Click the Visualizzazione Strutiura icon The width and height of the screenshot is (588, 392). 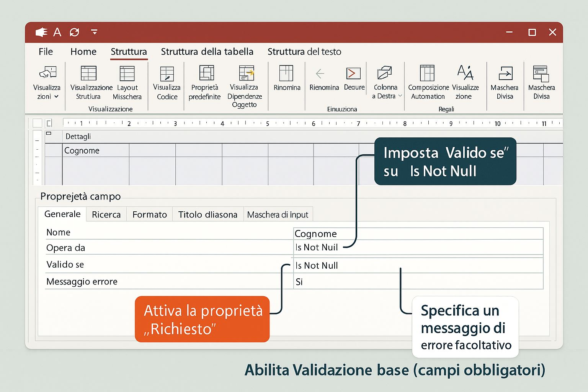(x=88, y=73)
